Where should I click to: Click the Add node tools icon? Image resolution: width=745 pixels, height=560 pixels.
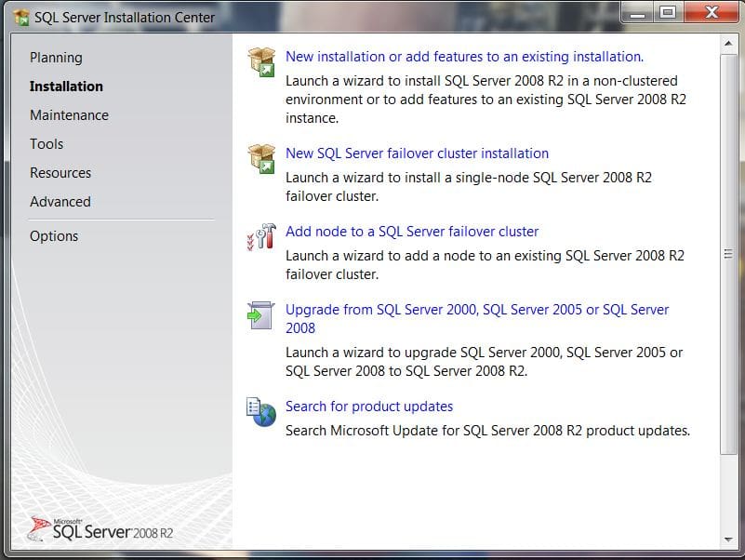click(261, 236)
